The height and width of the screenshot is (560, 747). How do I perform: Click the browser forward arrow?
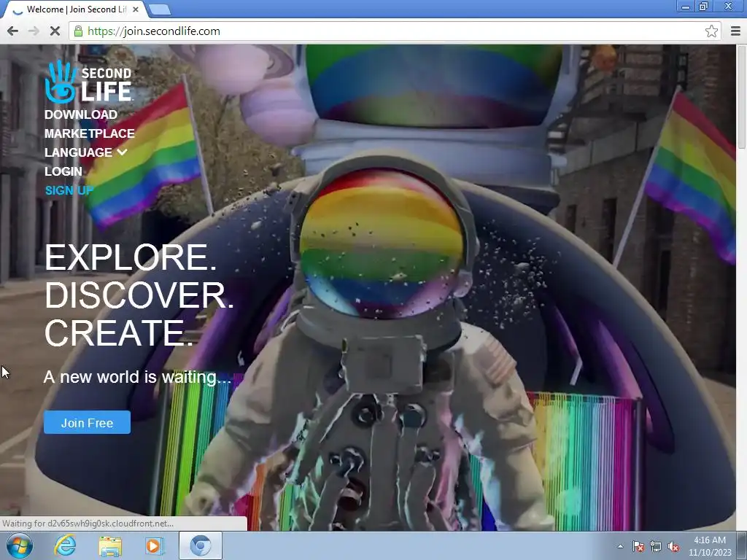coord(34,31)
